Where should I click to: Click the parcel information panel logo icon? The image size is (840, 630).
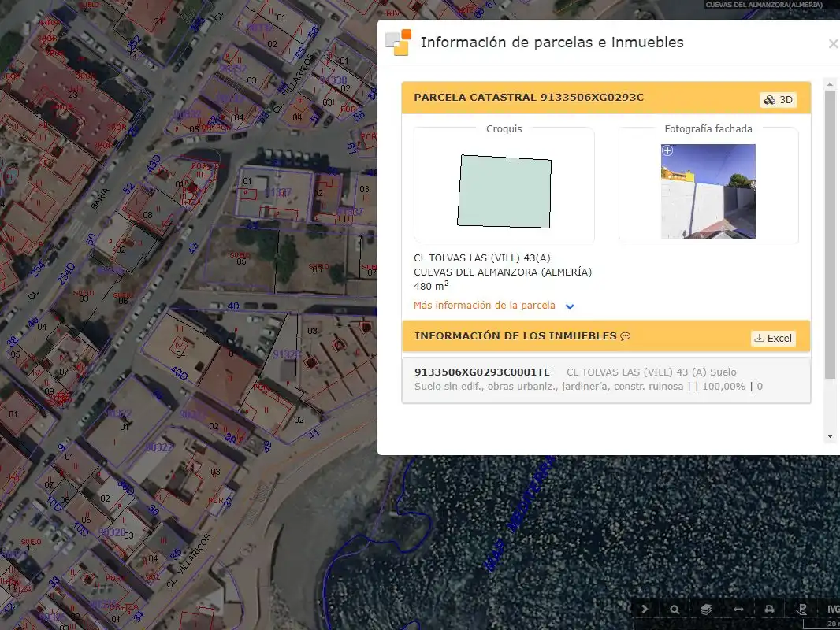[x=399, y=43]
